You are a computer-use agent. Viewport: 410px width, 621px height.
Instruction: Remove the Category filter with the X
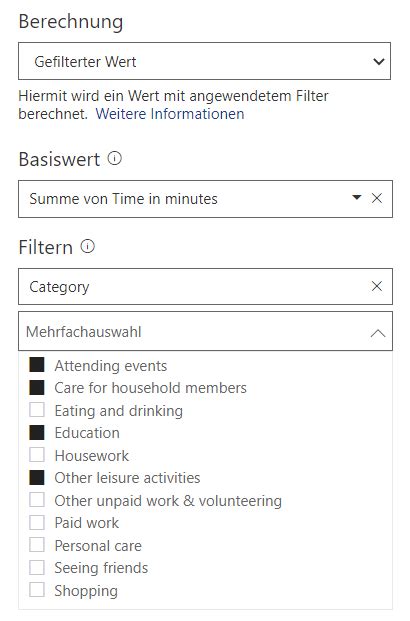(377, 286)
